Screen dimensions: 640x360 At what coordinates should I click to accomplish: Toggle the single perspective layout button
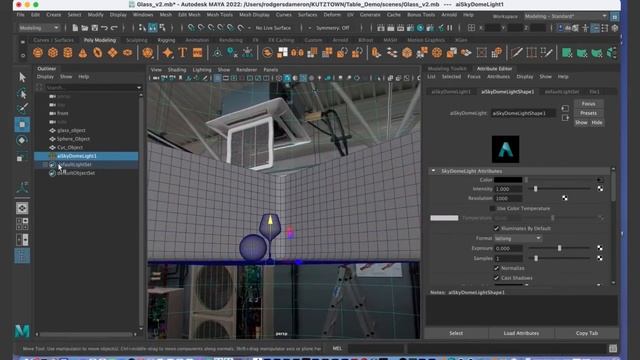click(x=22, y=208)
